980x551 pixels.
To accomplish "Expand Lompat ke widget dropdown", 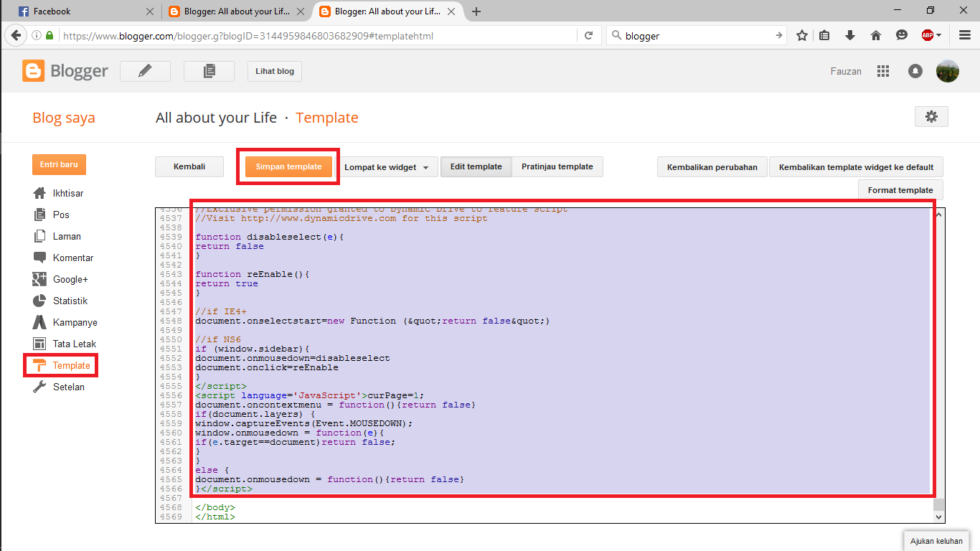I will click(x=387, y=166).
